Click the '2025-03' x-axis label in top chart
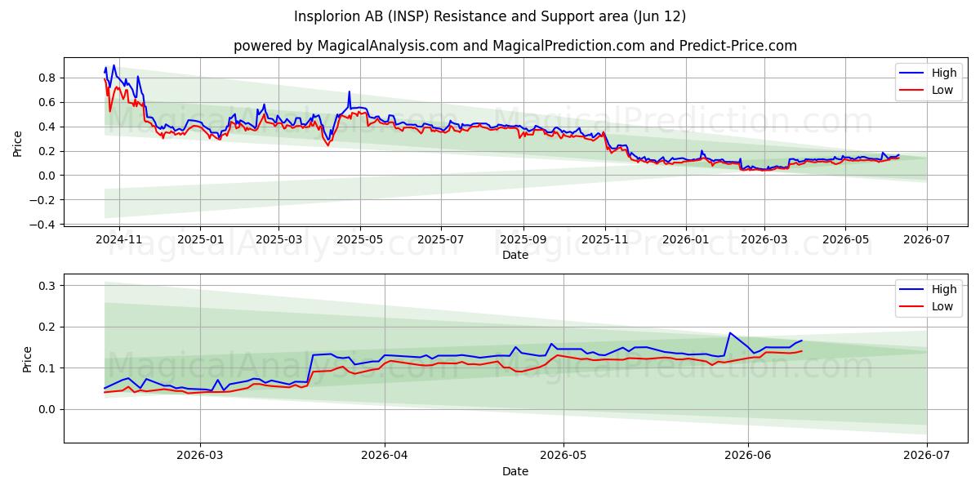980x490 pixels. pos(278,240)
